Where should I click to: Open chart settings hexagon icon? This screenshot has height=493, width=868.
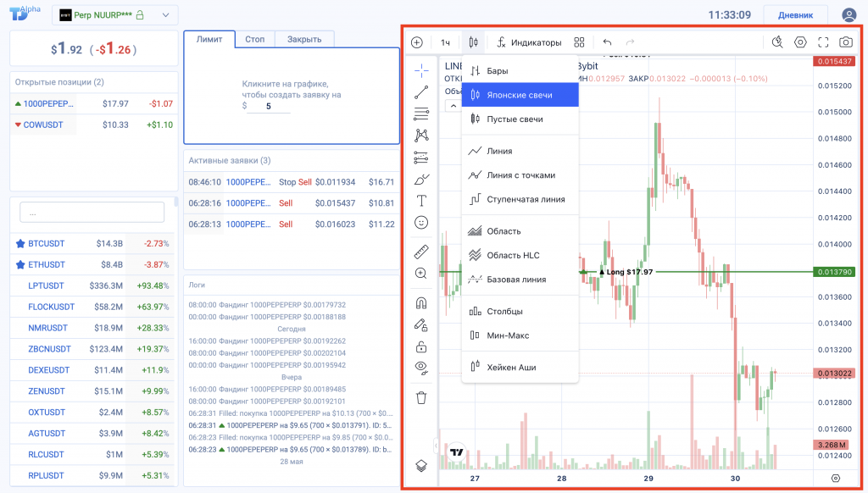(x=800, y=42)
